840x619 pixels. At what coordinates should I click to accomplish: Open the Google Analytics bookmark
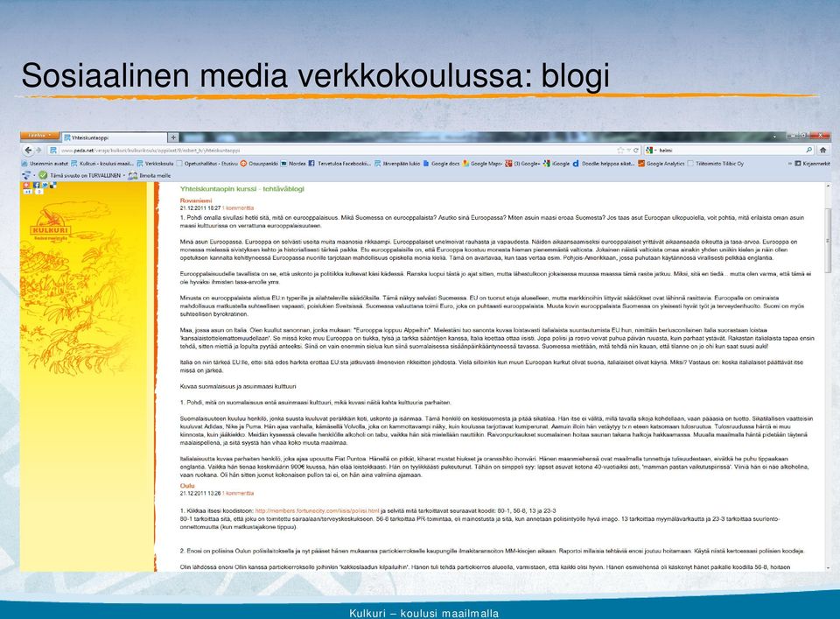point(661,164)
